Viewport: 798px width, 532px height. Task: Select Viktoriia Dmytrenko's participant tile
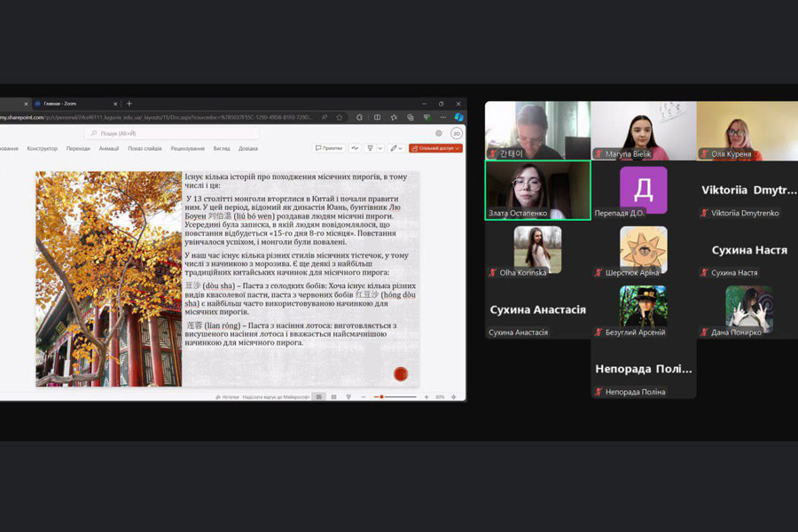[747, 191]
